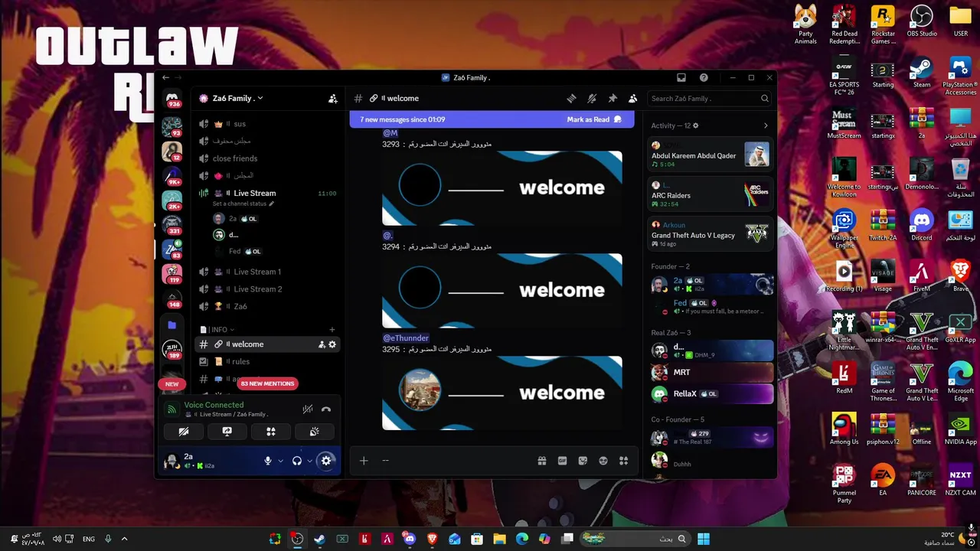This screenshot has height=551, width=980.
Task: Open microphone input options arrow
Action: (x=280, y=461)
